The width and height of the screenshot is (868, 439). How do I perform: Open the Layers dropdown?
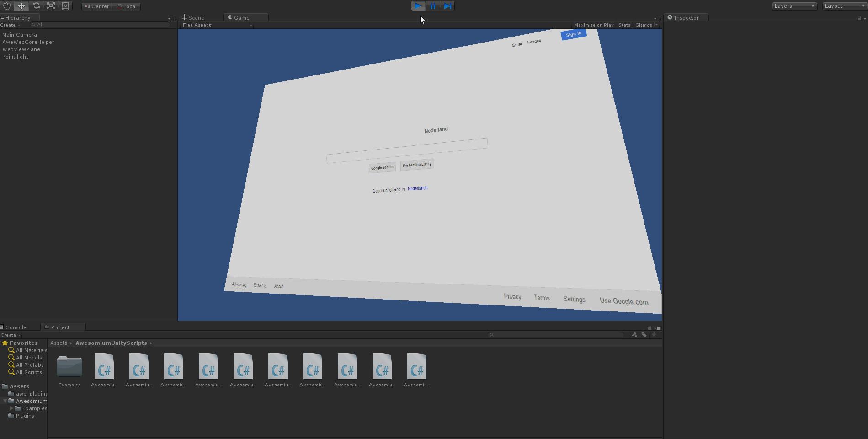pos(794,6)
